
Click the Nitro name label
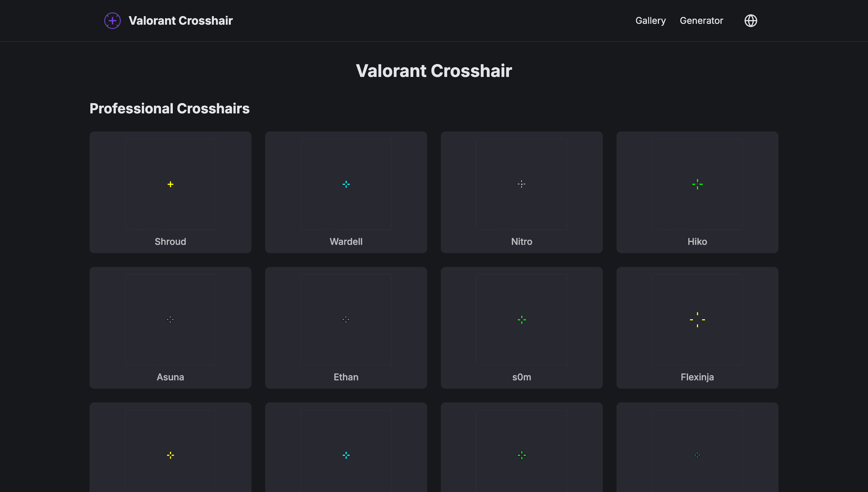(x=522, y=242)
